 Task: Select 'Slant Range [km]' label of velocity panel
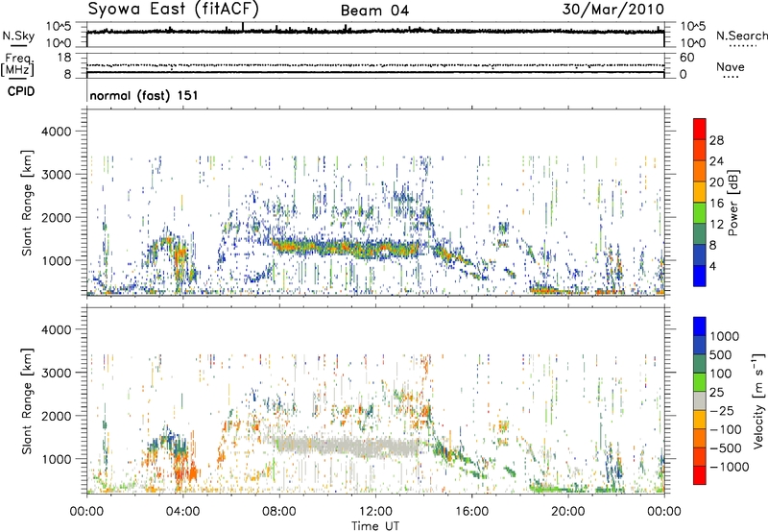pyautogui.click(x=28, y=401)
